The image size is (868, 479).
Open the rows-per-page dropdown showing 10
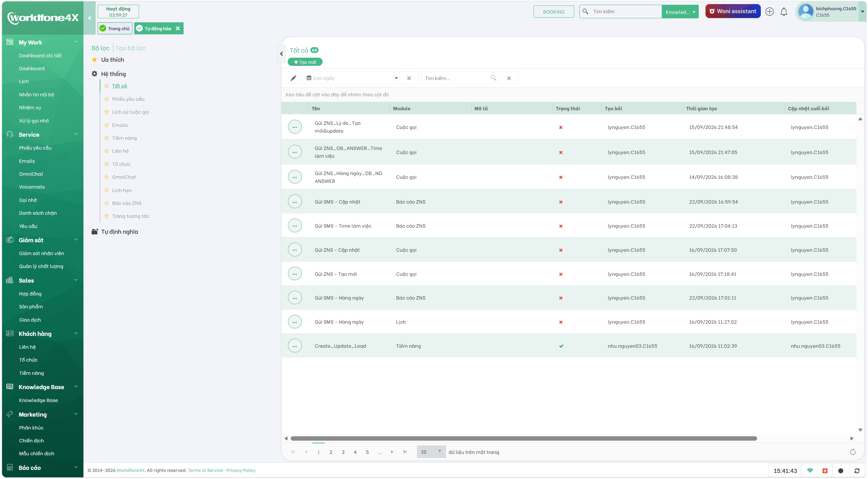pyautogui.click(x=431, y=452)
